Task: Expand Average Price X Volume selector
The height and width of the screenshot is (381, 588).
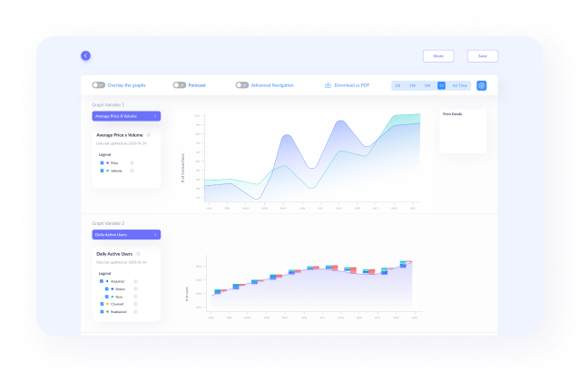Action: (x=126, y=116)
